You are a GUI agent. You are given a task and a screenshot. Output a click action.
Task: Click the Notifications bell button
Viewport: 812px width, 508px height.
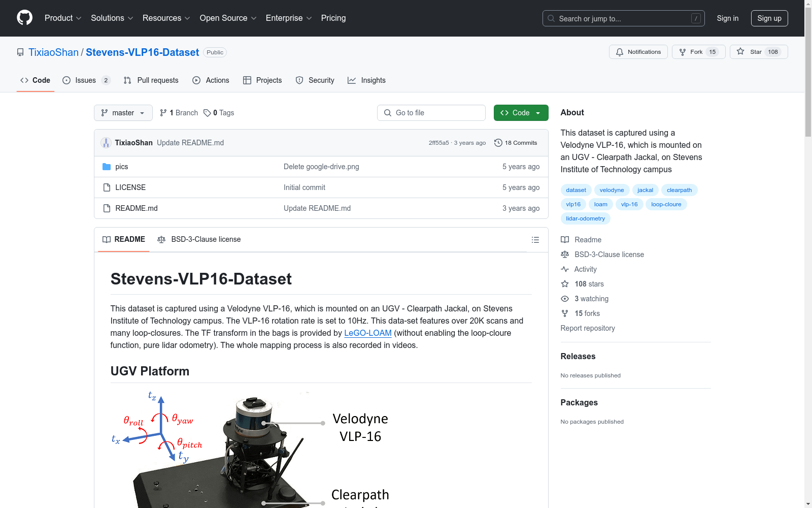638,52
